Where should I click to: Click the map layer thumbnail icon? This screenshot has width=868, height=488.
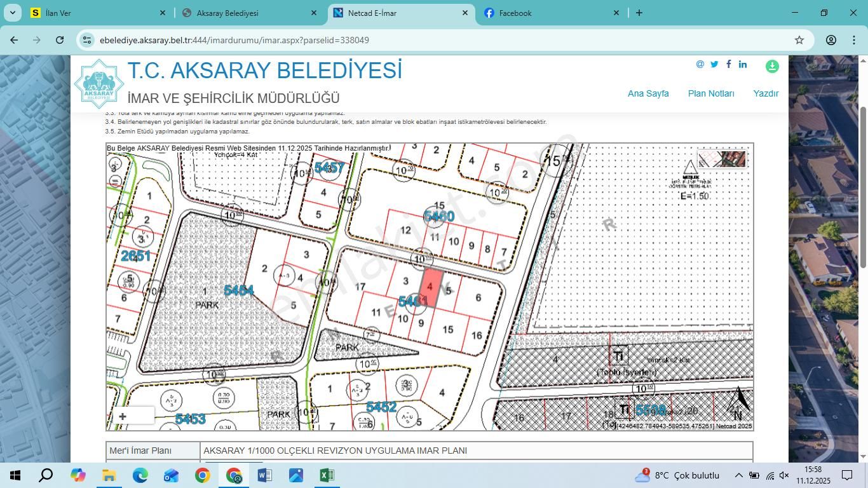click(x=722, y=159)
